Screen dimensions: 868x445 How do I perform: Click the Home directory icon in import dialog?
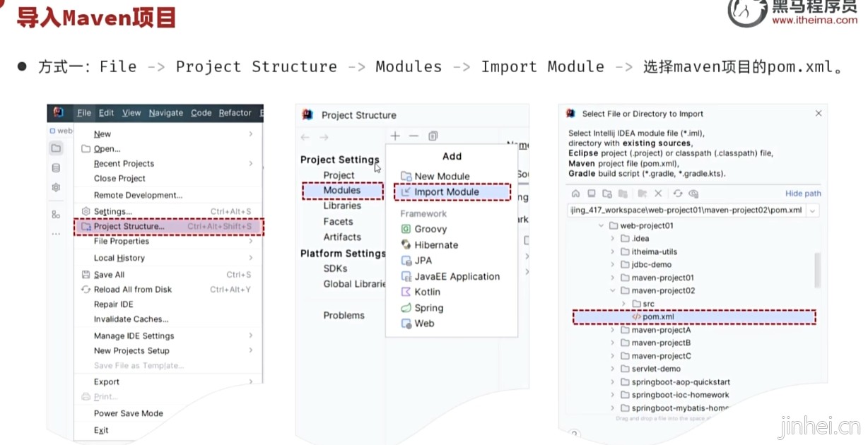[x=576, y=194]
